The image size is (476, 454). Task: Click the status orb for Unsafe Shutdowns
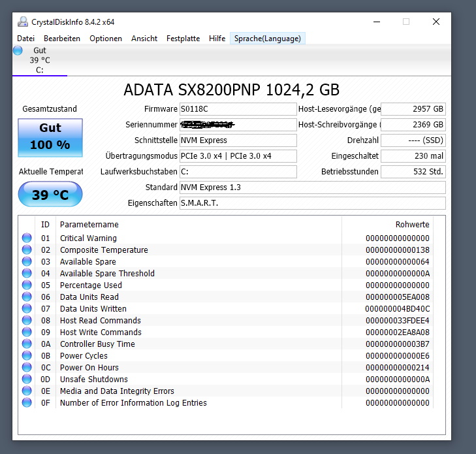(x=27, y=379)
